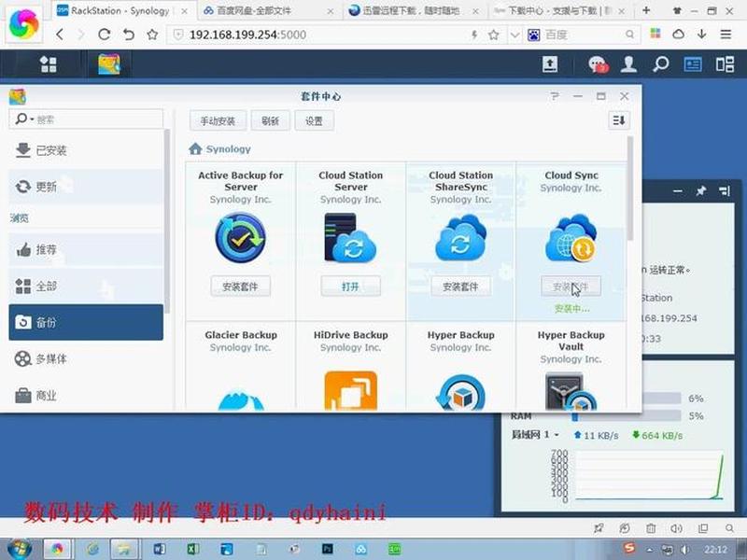
Task: Pin the system health widget
Action: click(x=701, y=191)
